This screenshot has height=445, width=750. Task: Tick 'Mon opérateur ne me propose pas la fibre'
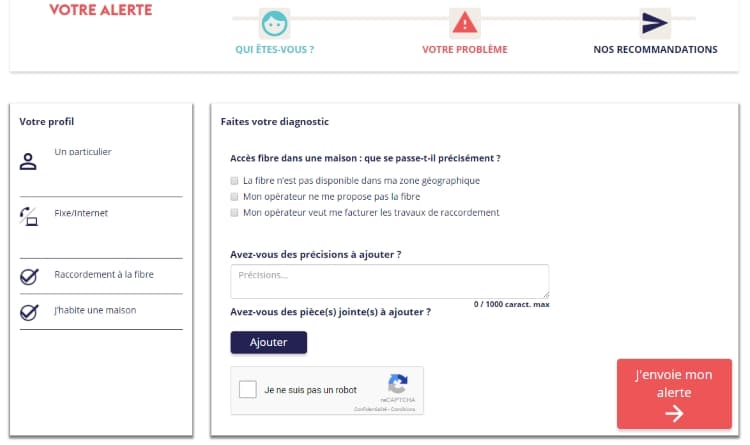coord(234,197)
